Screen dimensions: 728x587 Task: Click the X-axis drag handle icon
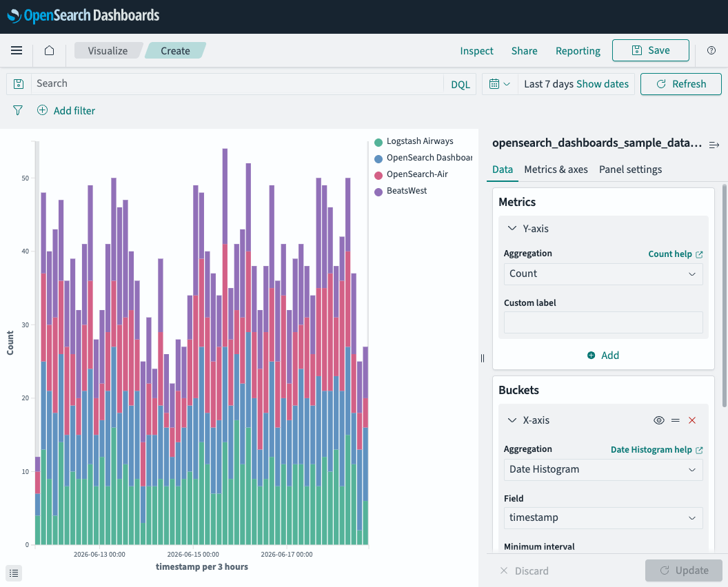[x=676, y=420]
